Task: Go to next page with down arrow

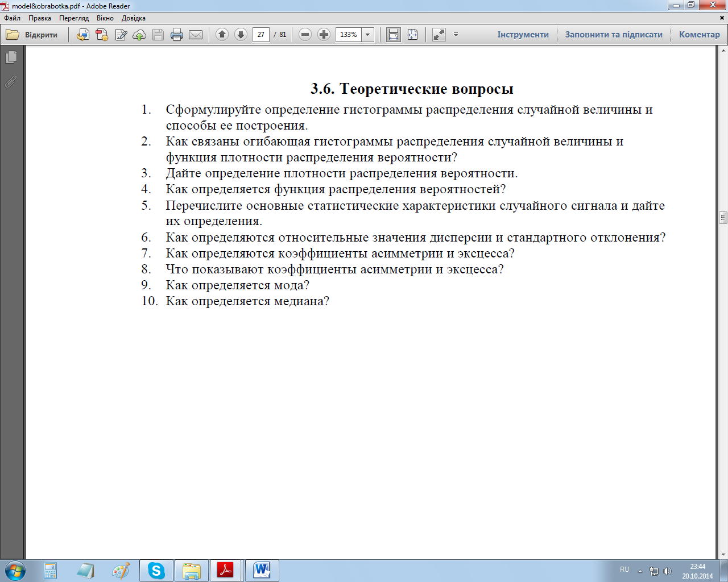Action: pos(241,35)
